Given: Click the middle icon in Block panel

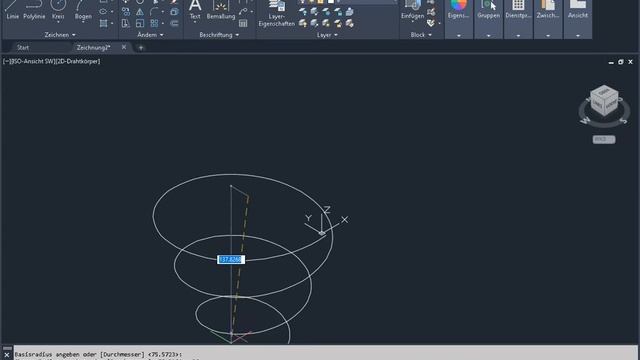Looking at the screenshot, I should point(431,12).
